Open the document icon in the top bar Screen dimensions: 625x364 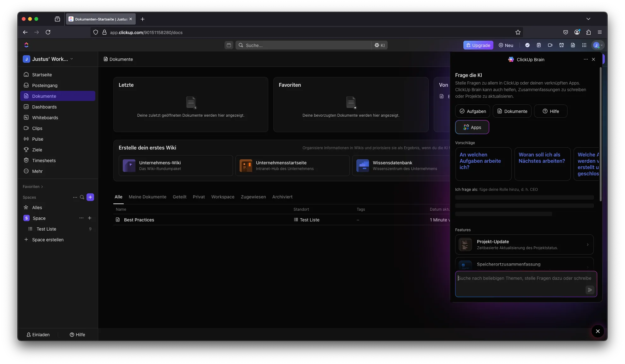(x=573, y=45)
